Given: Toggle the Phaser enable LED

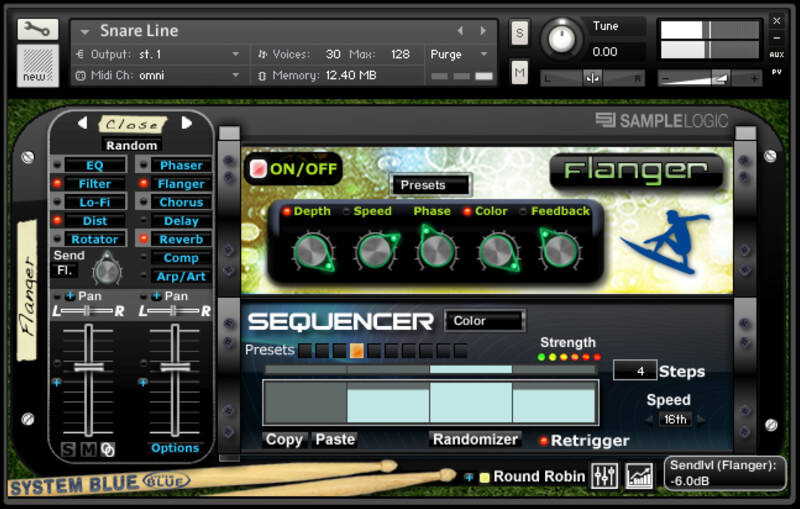Looking at the screenshot, I should pos(144,165).
